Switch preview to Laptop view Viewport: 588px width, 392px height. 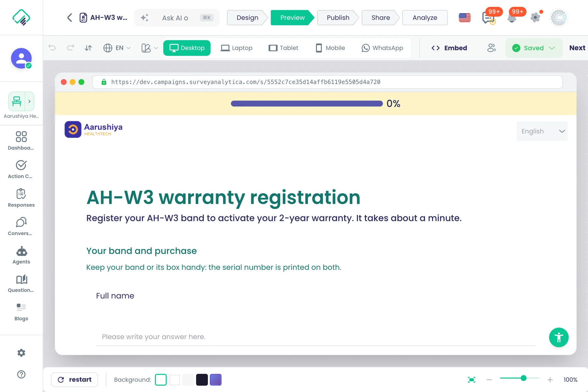[x=237, y=48]
